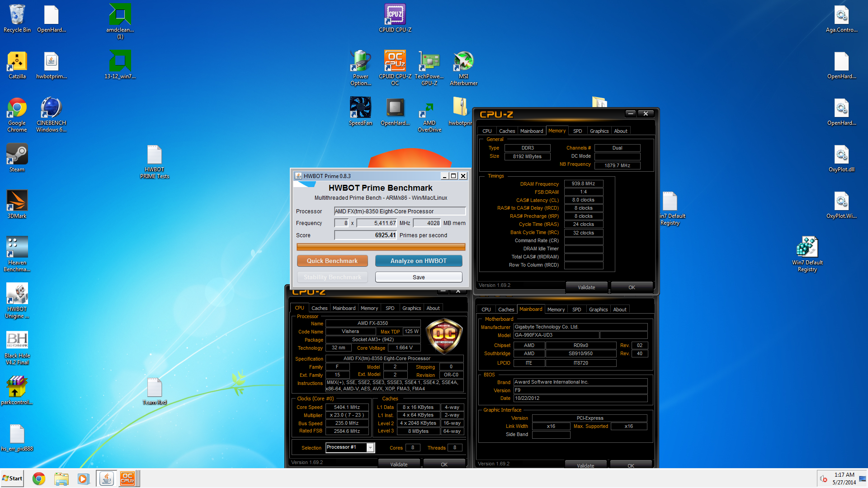Click OK in CPU-Z Memory window
The image size is (868, 488).
coord(632,287)
